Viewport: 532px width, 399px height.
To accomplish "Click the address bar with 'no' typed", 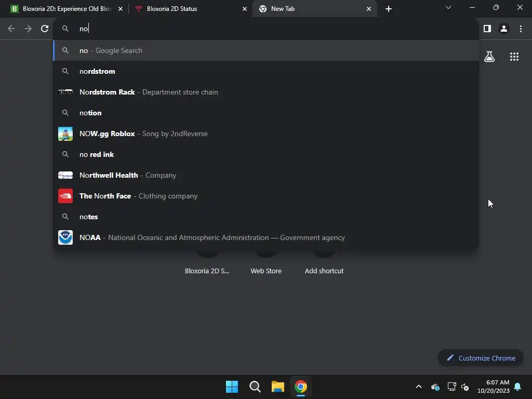I will pyautogui.click(x=266, y=29).
